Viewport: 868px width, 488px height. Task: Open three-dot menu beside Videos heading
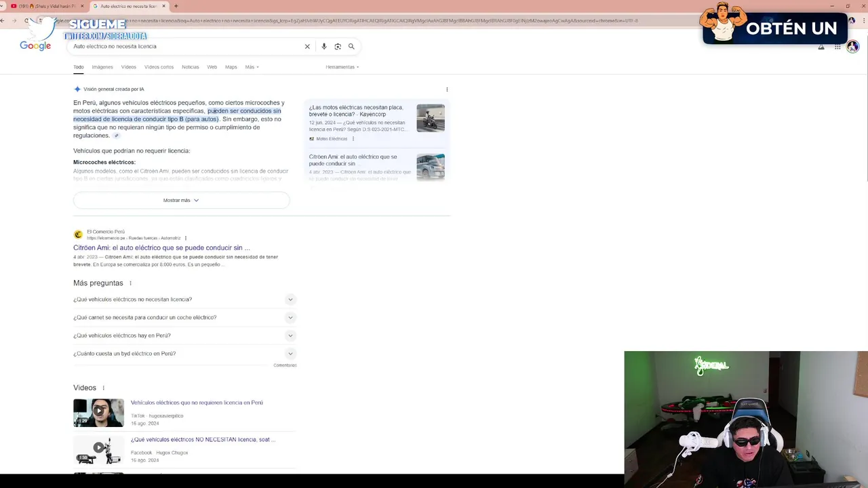coord(104,388)
